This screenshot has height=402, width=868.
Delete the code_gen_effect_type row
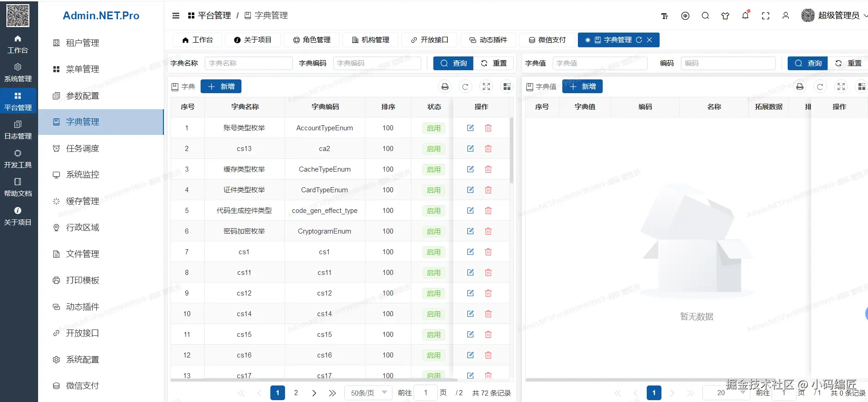coord(488,211)
